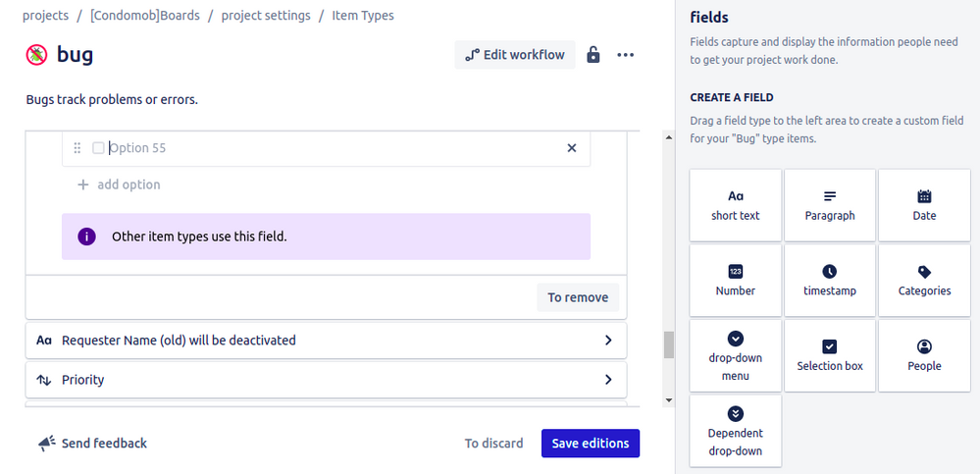Toggle the Option 55 checkbox

coord(98,148)
